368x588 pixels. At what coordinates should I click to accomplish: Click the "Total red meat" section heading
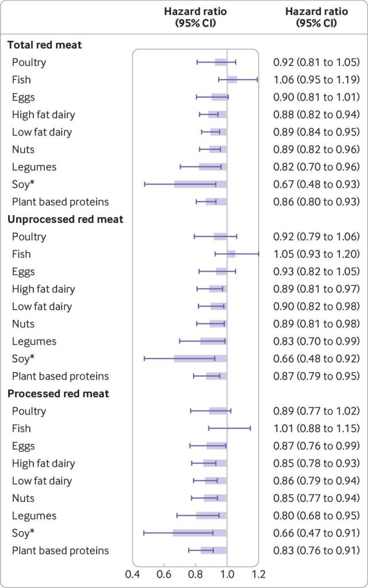(x=44, y=44)
